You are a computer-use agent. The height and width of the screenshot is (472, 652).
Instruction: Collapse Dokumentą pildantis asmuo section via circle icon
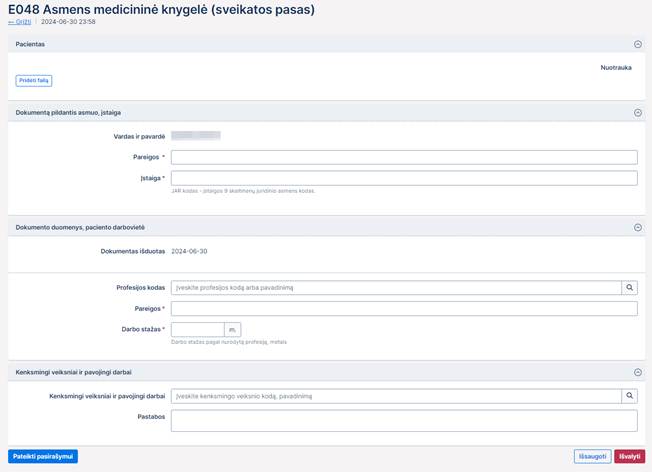point(637,113)
